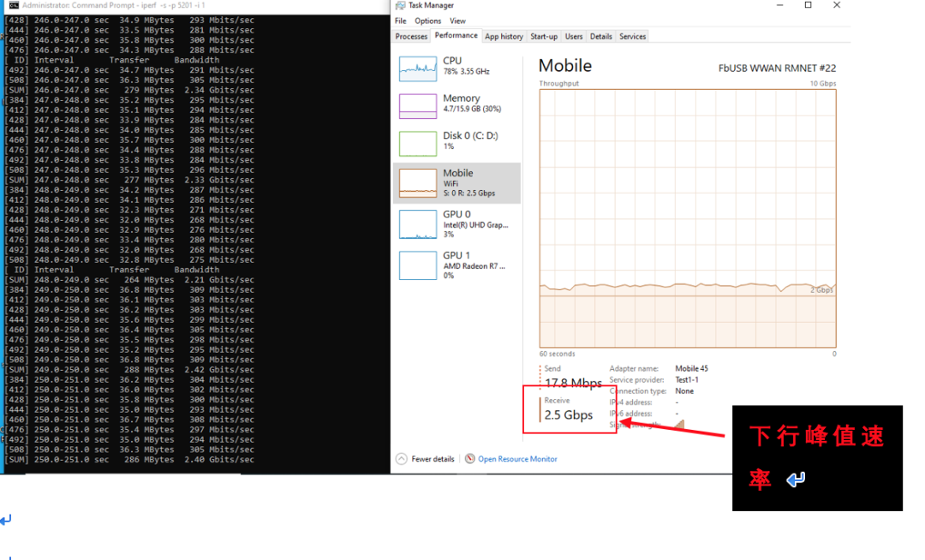Click the Send 17.8 Mbps value
Image resolution: width=925 pixels, height=560 pixels.
click(573, 383)
